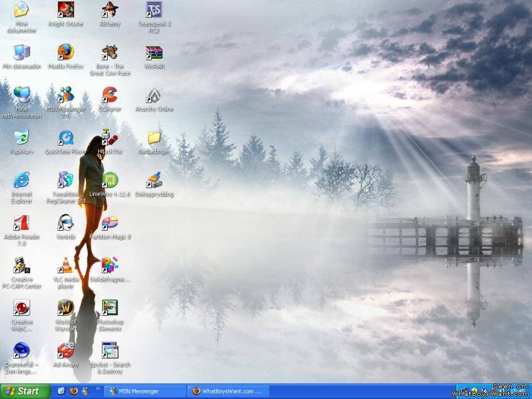Select the VLC media player icon
Screen dimensions: 532x399
tap(66, 266)
